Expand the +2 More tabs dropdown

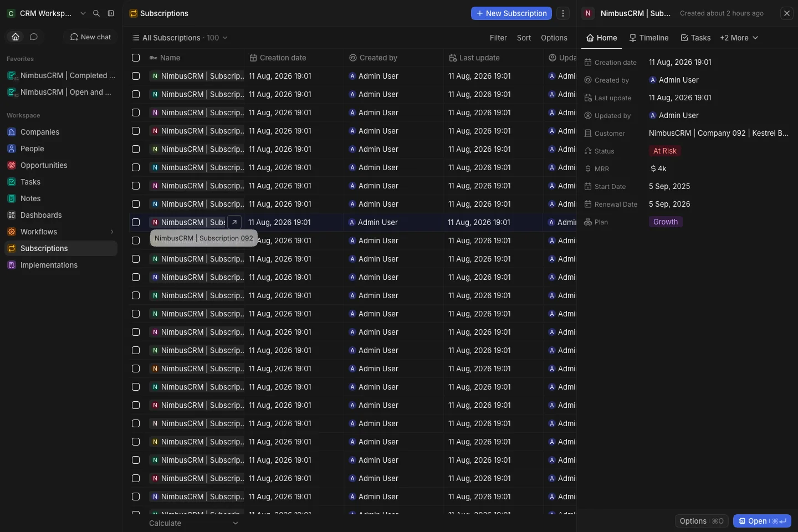(739, 38)
